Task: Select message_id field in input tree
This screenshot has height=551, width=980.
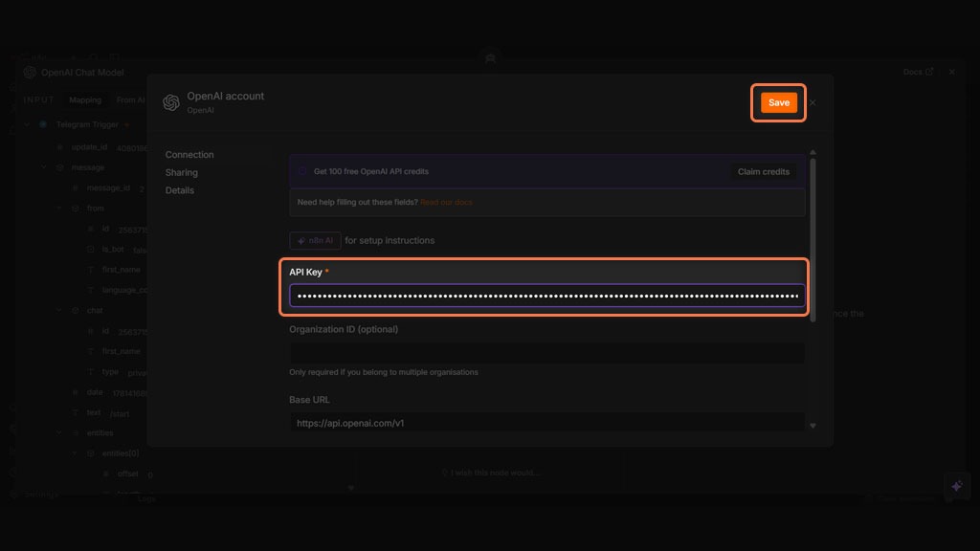Action: (x=108, y=188)
